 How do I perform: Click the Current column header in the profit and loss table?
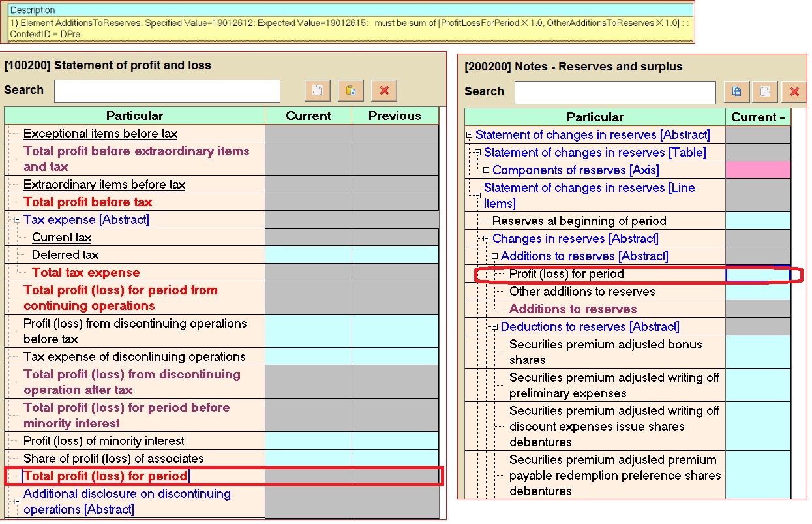(x=308, y=116)
